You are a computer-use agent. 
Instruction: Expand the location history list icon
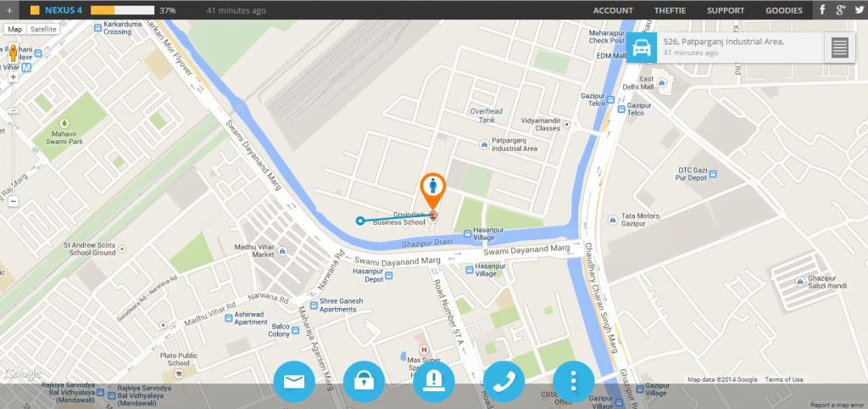pyautogui.click(x=840, y=48)
